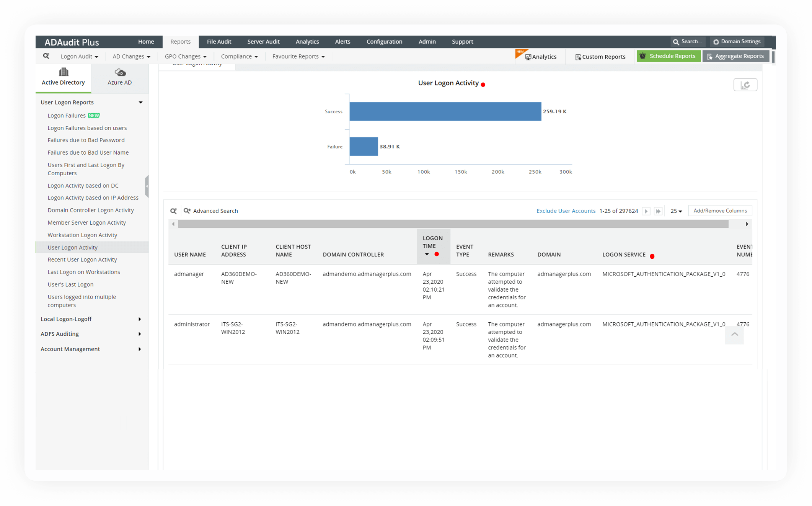Click the horizontal table scrollbar

pyautogui.click(x=453, y=224)
